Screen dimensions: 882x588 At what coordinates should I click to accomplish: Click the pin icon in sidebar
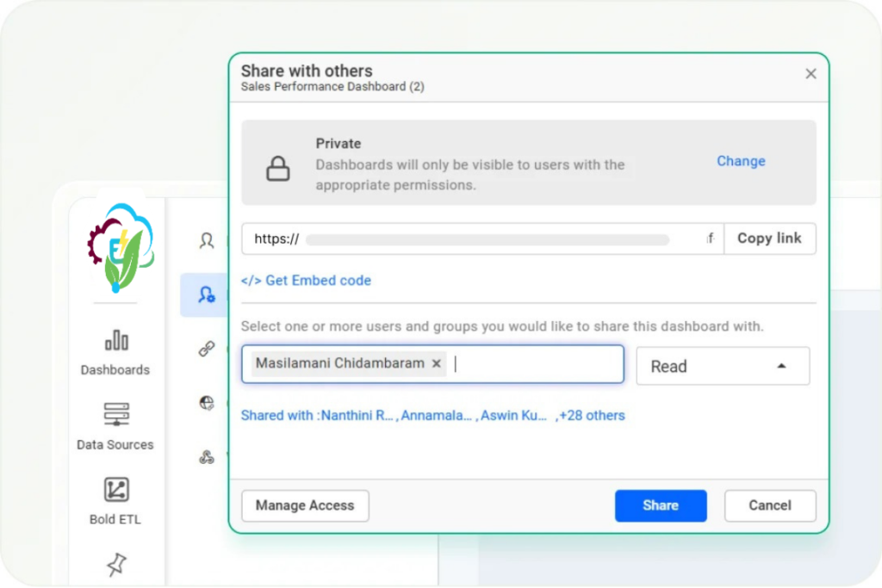coord(115,564)
